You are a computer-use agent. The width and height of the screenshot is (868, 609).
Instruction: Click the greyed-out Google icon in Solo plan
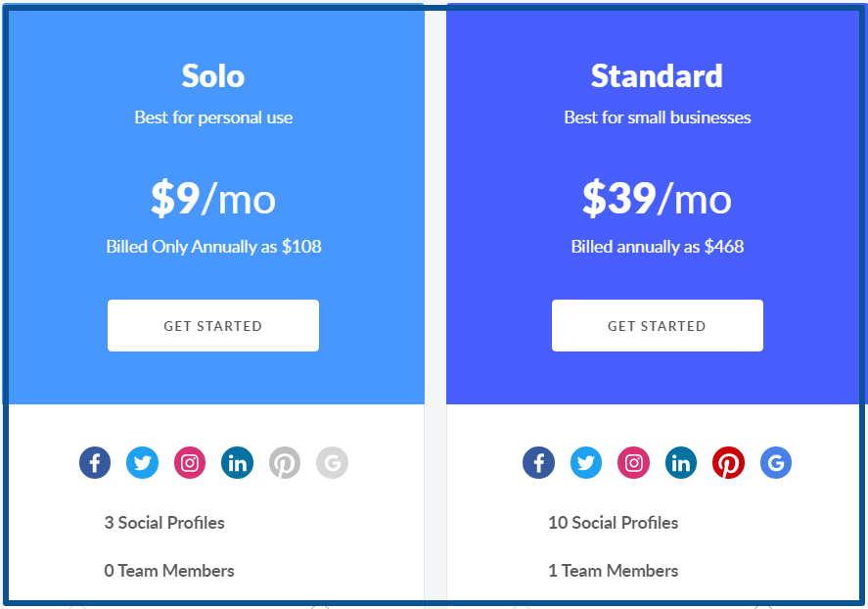coord(332,462)
